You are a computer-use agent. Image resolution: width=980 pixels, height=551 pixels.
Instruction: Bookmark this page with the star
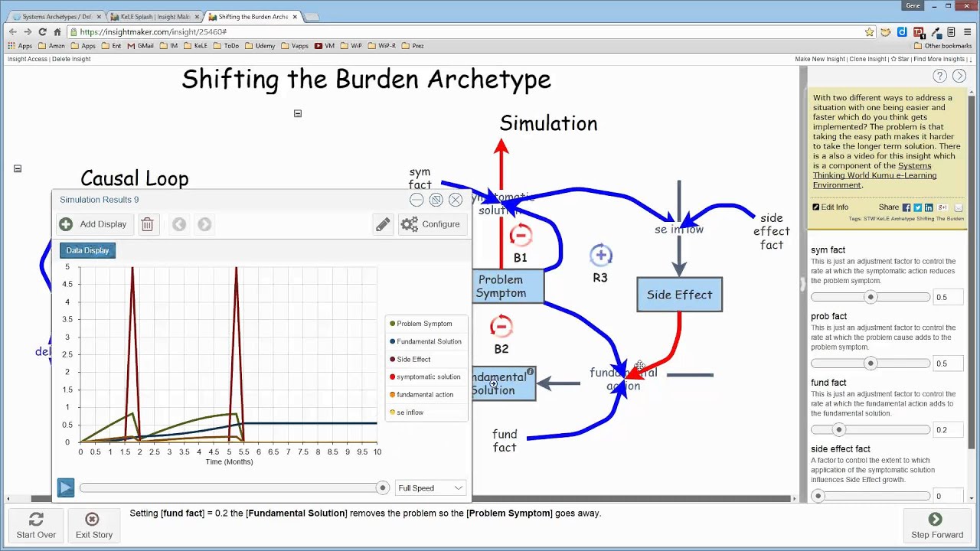point(870,32)
